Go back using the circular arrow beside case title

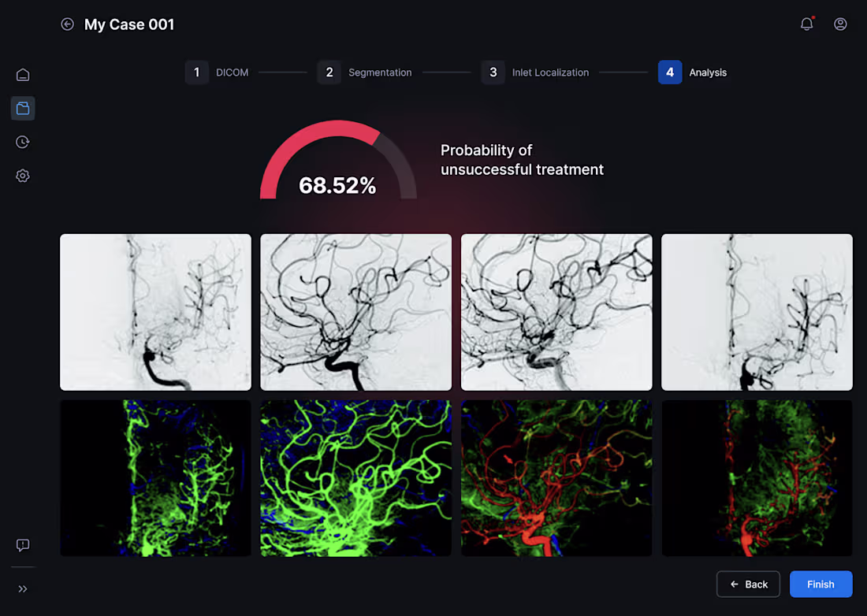pyautogui.click(x=67, y=24)
